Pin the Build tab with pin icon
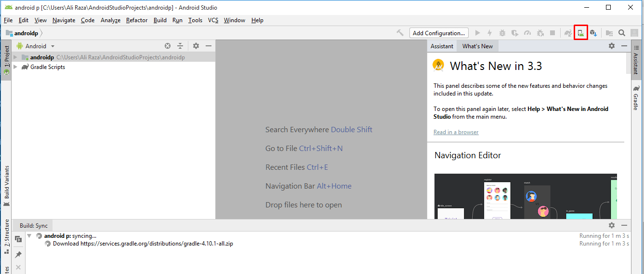644x274 pixels. click(18, 255)
